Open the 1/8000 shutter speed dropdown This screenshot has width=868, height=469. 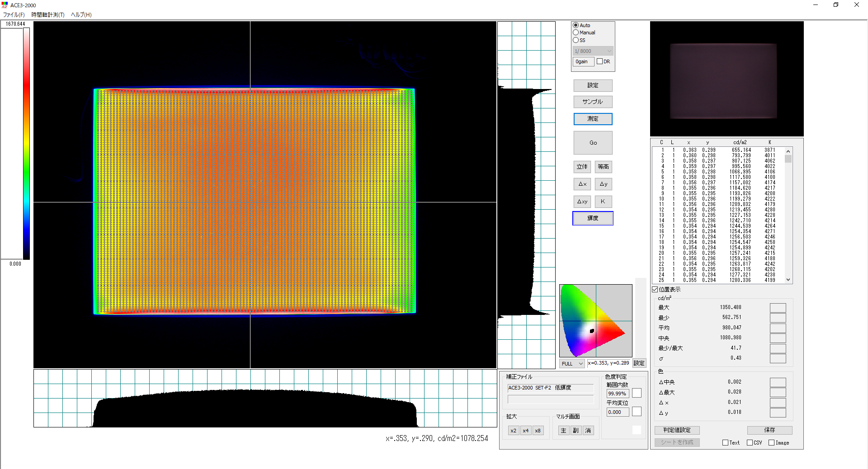593,51
